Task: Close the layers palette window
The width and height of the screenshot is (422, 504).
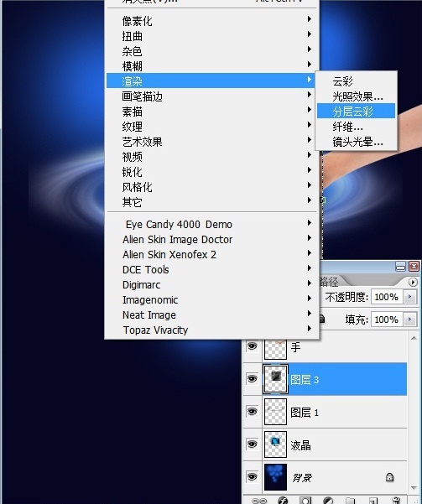Action: click(414, 267)
